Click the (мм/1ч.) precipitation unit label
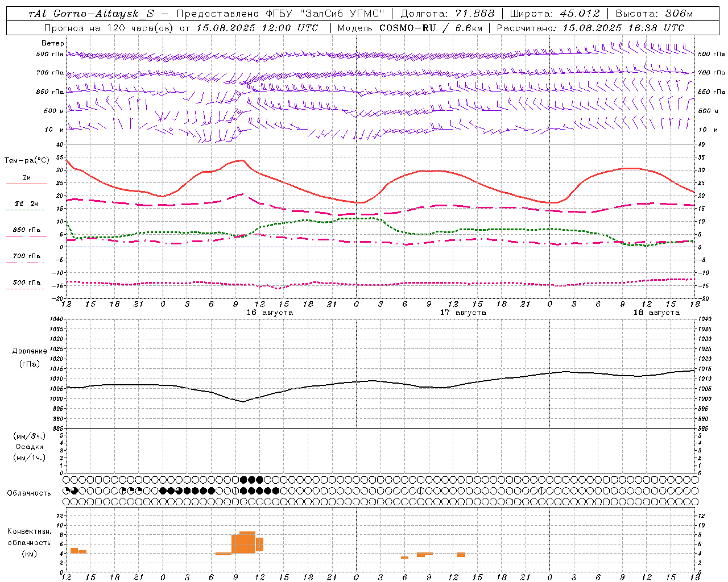 click(x=30, y=458)
